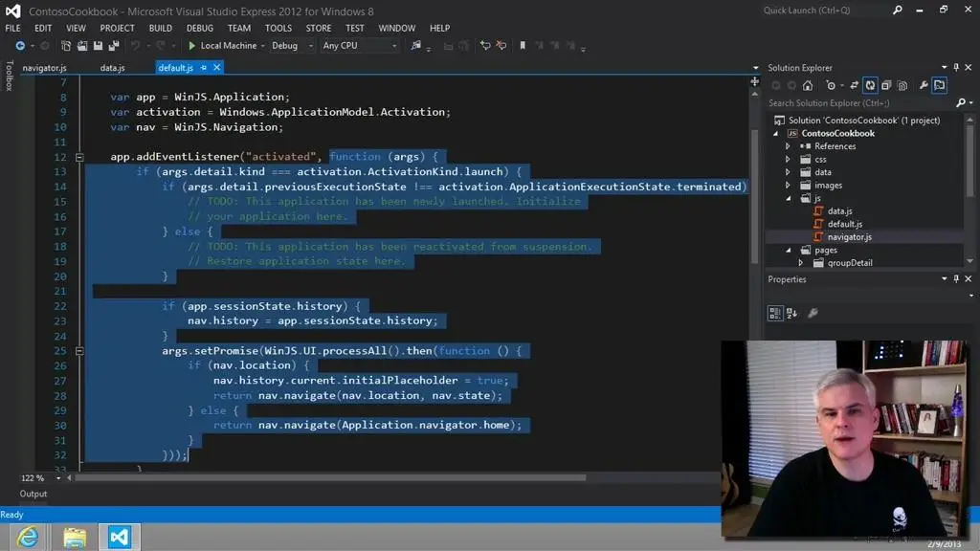Collapse the code block at line 12
980x551 pixels.
click(x=79, y=158)
